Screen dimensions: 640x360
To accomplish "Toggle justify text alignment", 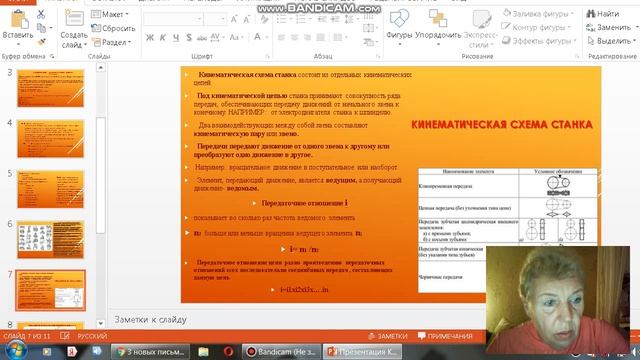I will [x=320, y=38].
